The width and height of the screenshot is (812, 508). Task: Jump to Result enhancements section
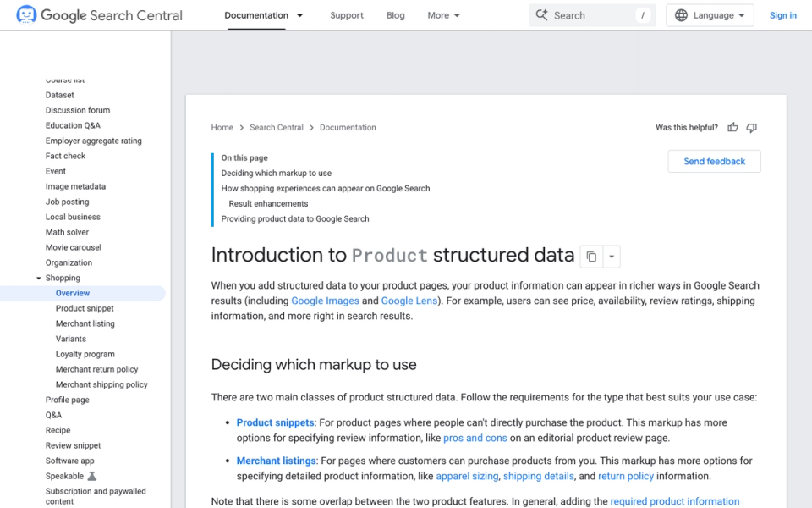268,204
